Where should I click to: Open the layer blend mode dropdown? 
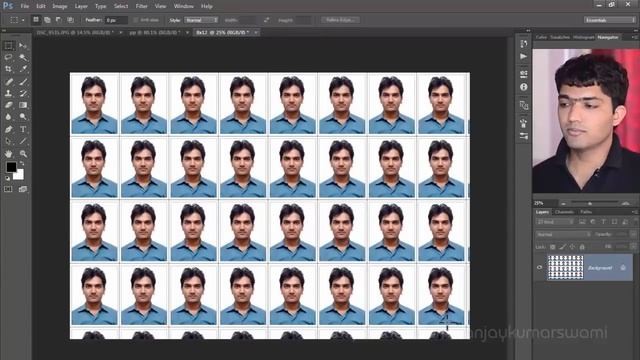point(563,234)
